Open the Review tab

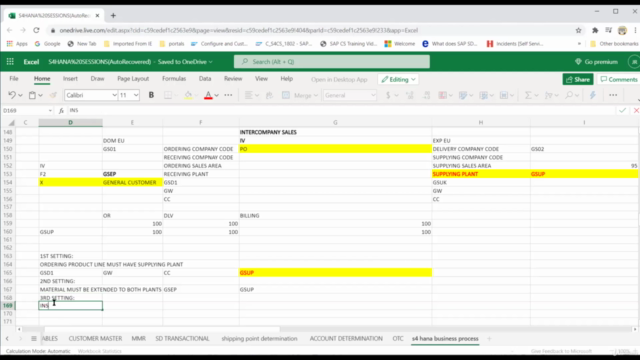(233, 78)
